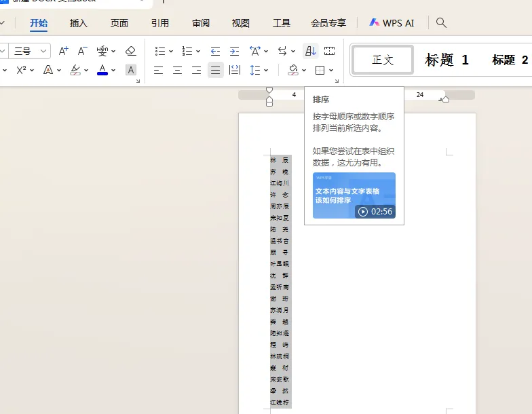
Task: Click the text direction swap arrows icon
Action: pos(282,52)
